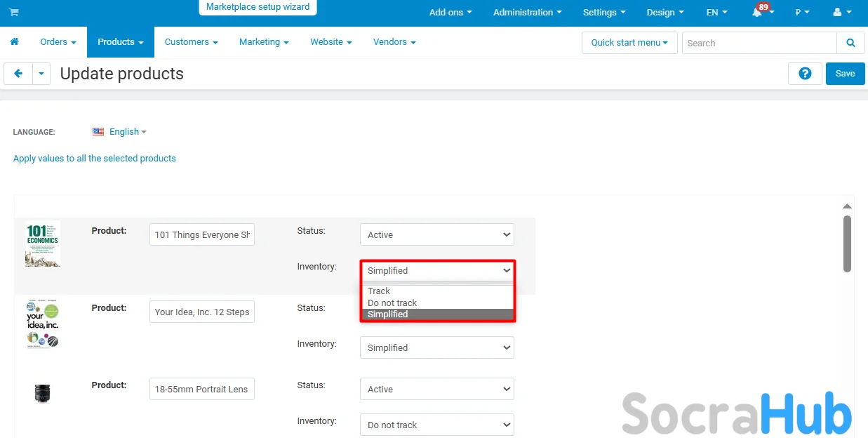Open the ruble currency menu
The height and width of the screenshot is (438, 868).
pyautogui.click(x=802, y=13)
